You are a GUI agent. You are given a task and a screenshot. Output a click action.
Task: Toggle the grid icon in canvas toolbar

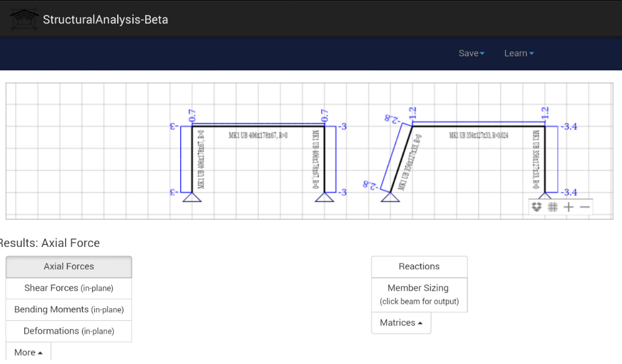pyautogui.click(x=553, y=207)
